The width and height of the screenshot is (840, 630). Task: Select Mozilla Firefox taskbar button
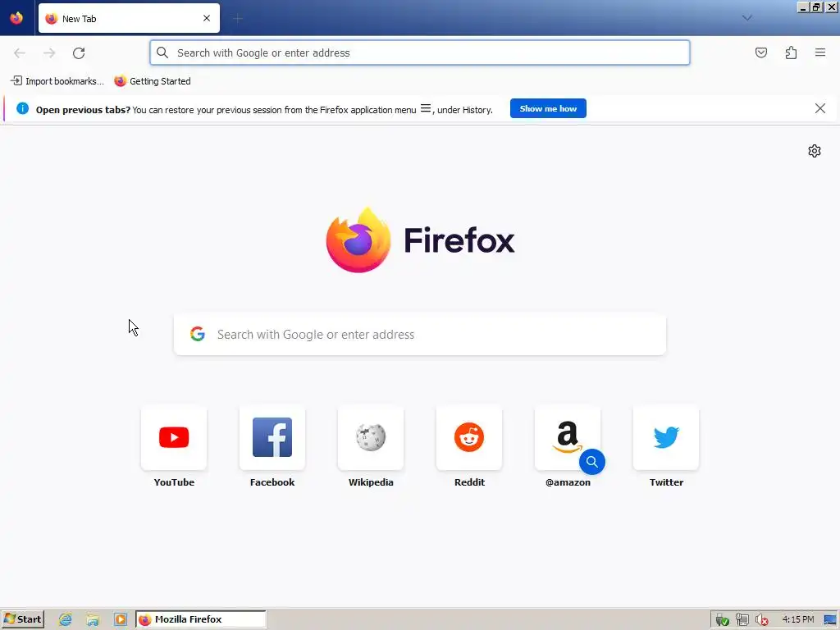click(x=201, y=619)
